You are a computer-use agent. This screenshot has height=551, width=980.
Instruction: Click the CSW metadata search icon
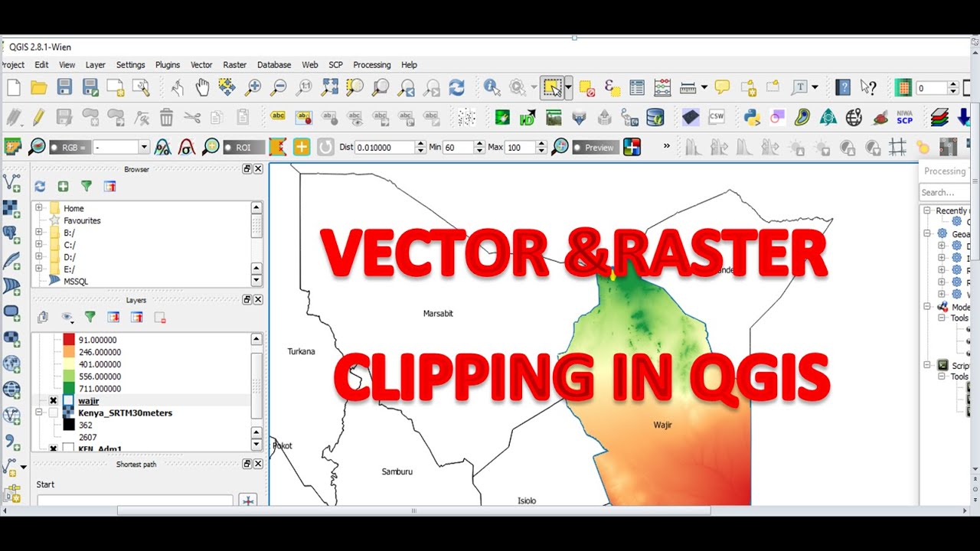(716, 117)
